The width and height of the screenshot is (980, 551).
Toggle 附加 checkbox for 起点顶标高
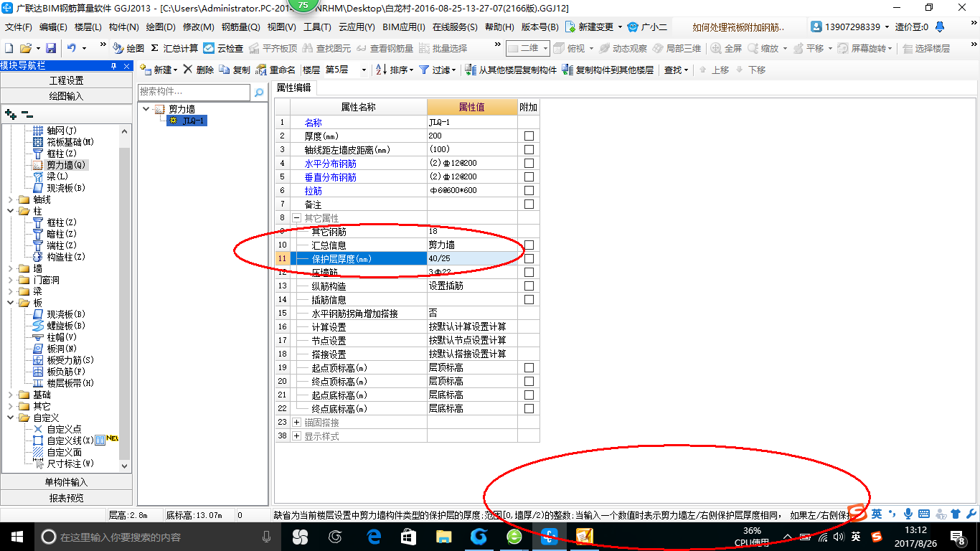coord(529,367)
